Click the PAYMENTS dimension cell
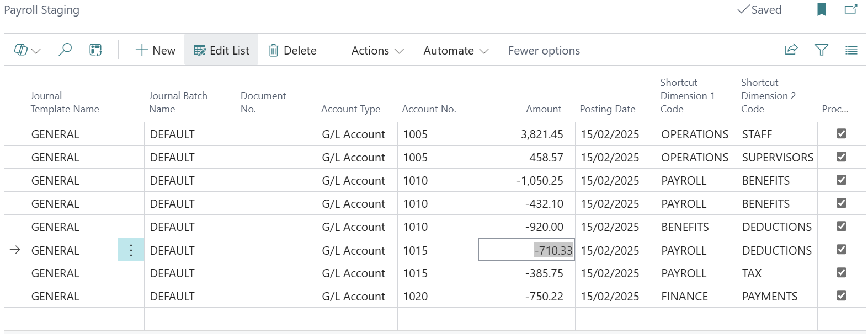 tap(777, 296)
